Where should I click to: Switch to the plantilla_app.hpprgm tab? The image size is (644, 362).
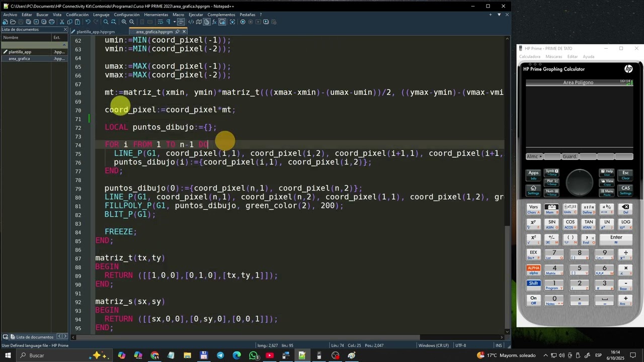(96, 32)
